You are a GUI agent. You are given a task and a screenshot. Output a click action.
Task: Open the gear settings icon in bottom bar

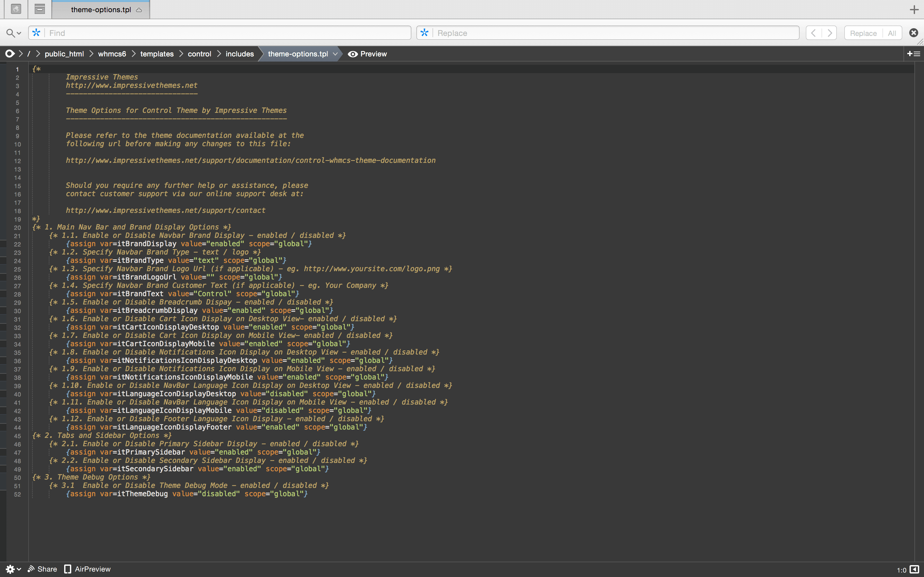pyautogui.click(x=10, y=569)
